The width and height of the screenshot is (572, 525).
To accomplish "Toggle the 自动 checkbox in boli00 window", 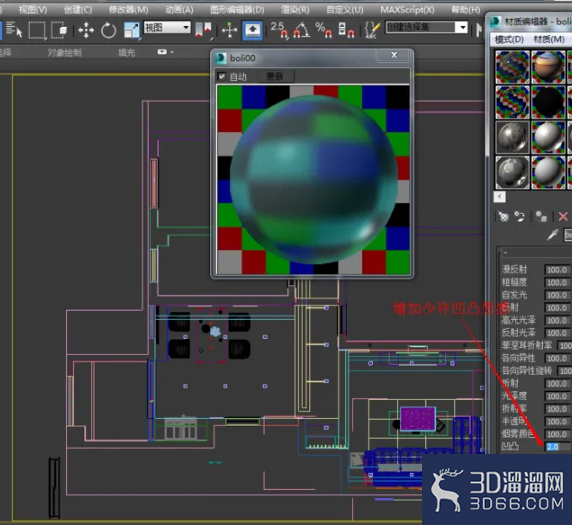I will (x=222, y=76).
